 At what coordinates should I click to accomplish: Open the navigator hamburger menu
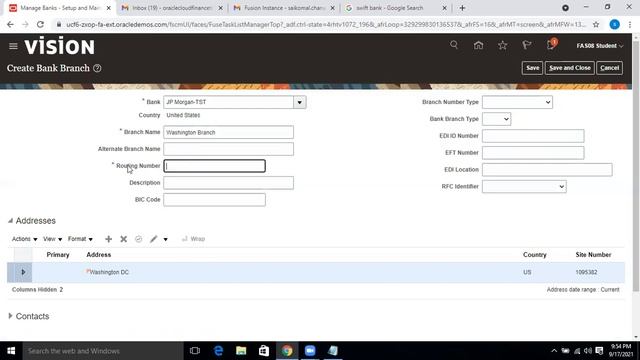(13, 46)
